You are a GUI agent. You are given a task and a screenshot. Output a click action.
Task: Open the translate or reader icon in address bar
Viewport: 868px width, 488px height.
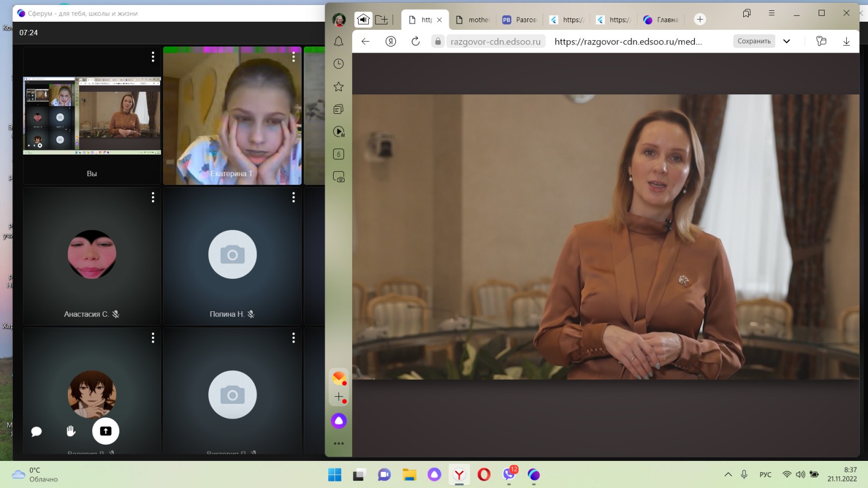pyautogui.click(x=821, y=41)
